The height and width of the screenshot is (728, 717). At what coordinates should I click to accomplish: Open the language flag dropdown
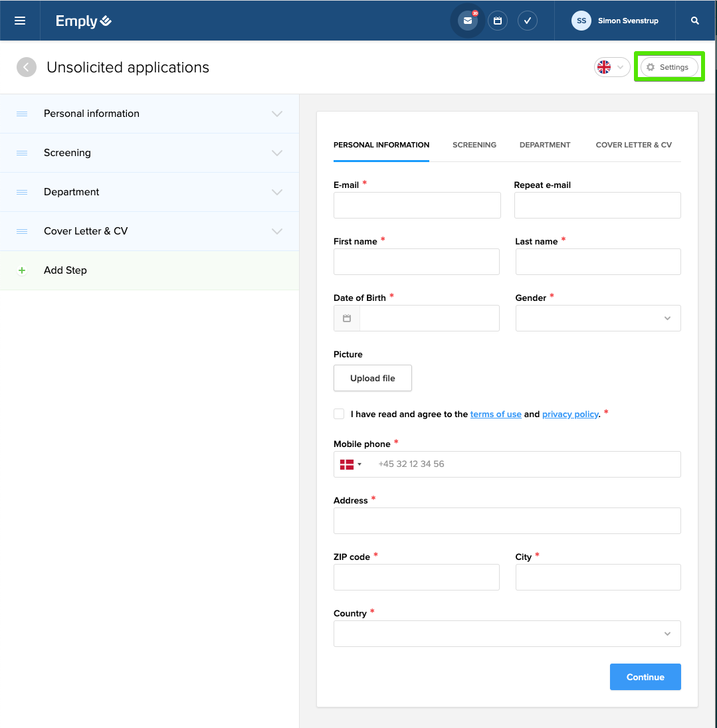click(611, 67)
